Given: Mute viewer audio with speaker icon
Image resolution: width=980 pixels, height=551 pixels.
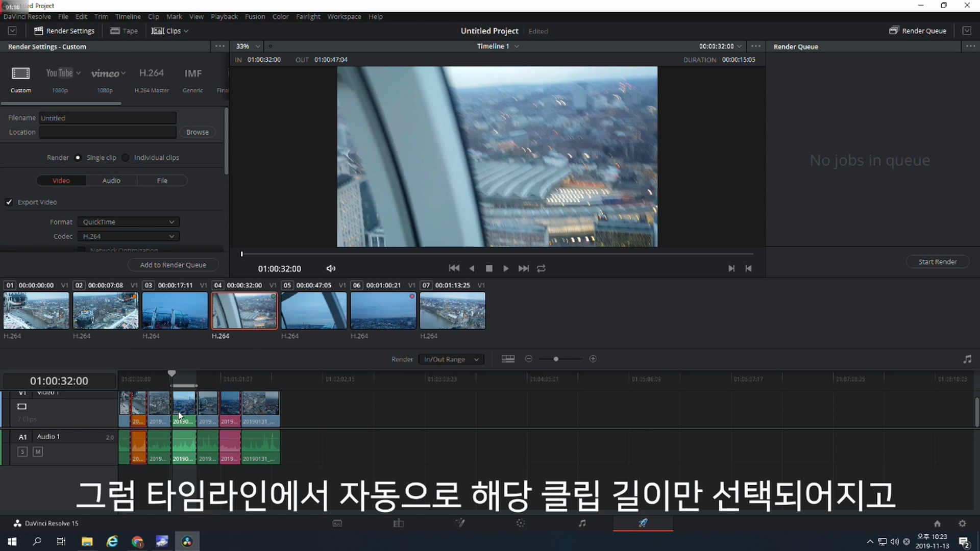Looking at the screenshot, I should tap(331, 268).
